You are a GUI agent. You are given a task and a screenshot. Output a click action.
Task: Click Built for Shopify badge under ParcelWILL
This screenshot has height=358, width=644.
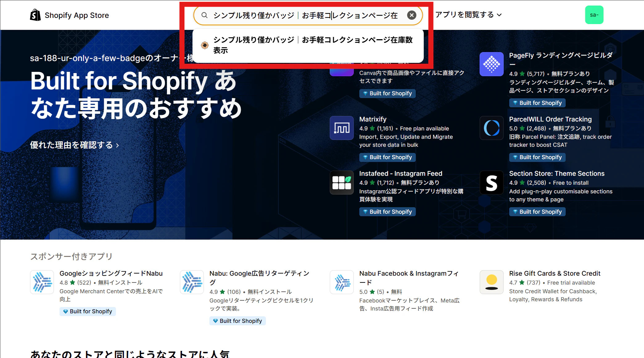coord(537,157)
